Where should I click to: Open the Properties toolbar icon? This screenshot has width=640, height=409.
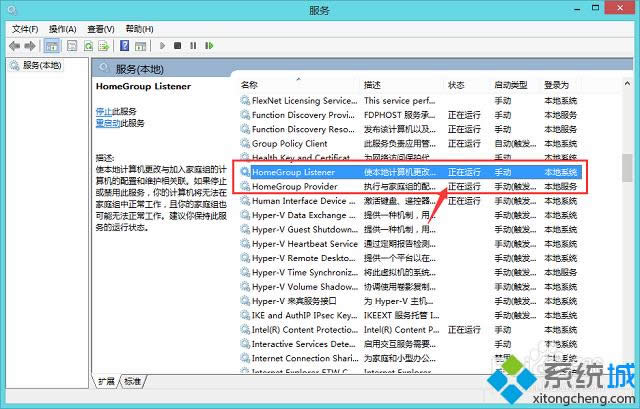tap(73, 46)
